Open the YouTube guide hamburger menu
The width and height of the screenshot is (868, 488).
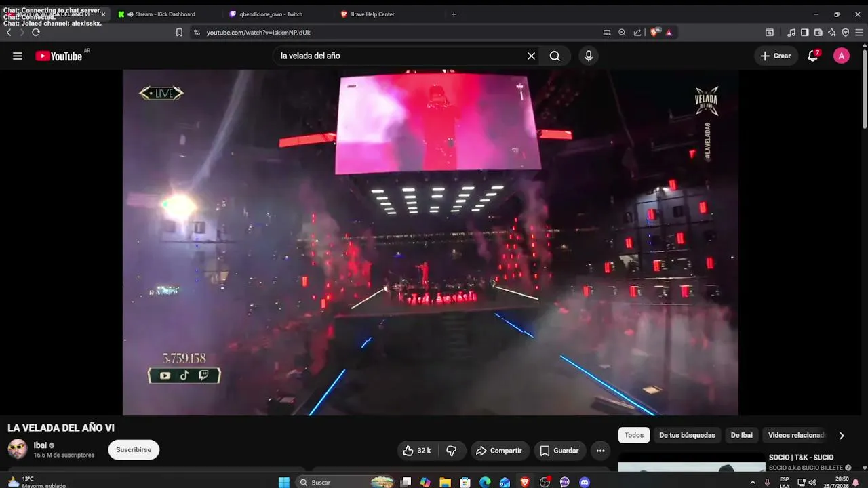pos(18,56)
